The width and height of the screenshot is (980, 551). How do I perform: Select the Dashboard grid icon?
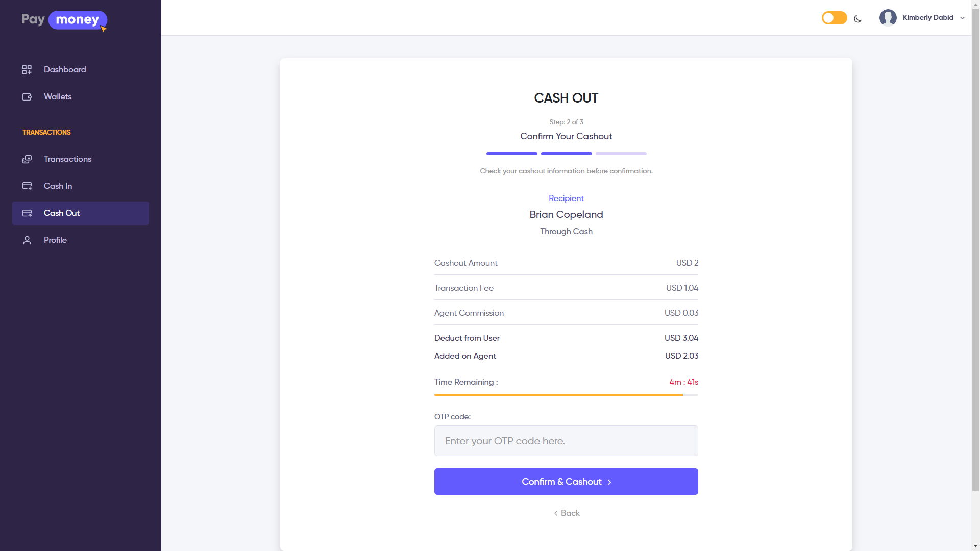(27, 70)
